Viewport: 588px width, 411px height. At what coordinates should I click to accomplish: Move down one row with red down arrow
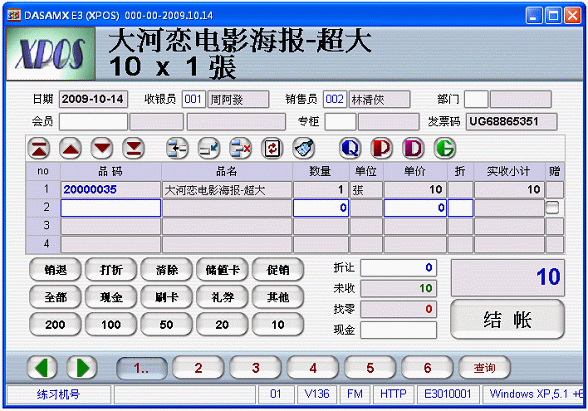pos(102,148)
